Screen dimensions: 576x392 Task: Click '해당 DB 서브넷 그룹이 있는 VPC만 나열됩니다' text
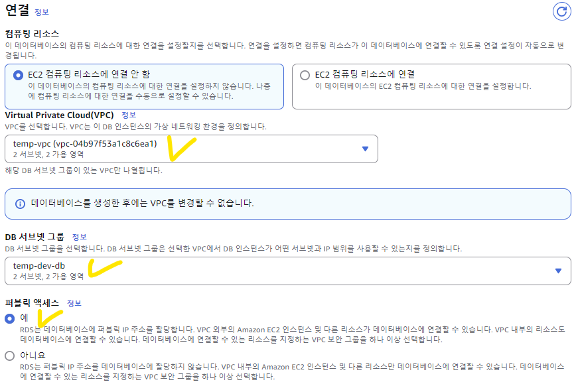click(84, 170)
